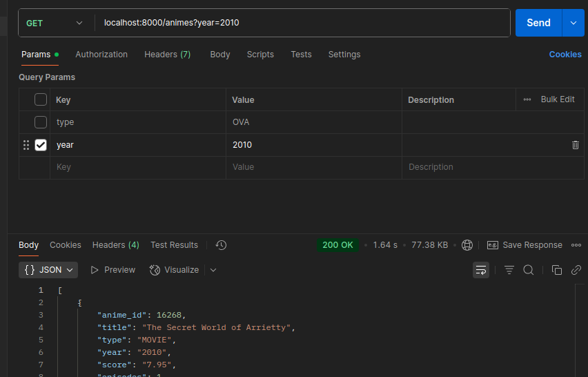The width and height of the screenshot is (588, 377).
Task: Open the JSON format dropdown
Action: (x=48, y=270)
